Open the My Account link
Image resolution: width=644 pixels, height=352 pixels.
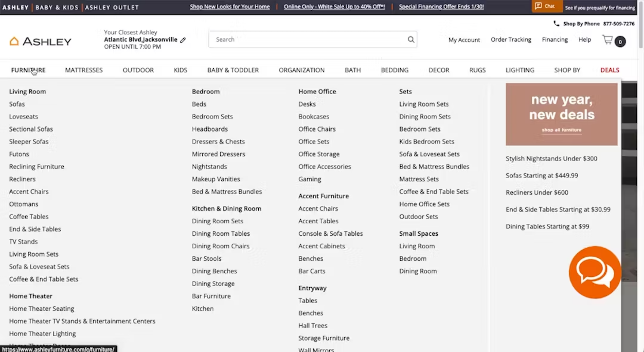464,40
